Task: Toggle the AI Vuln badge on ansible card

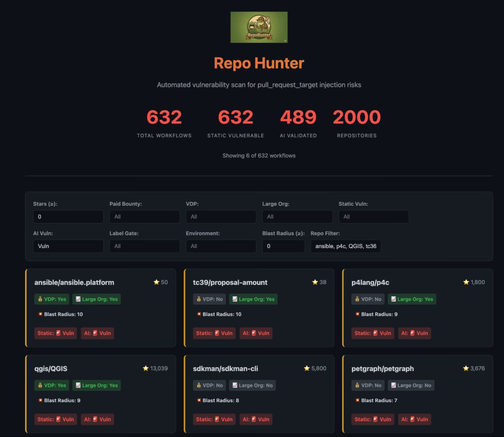Action: 96,333
